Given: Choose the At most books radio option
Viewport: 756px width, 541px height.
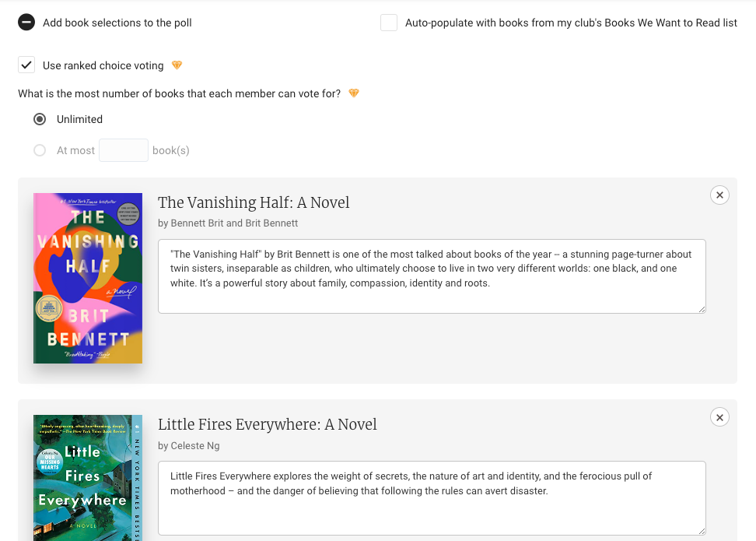Looking at the screenshot, I should 40,150.
